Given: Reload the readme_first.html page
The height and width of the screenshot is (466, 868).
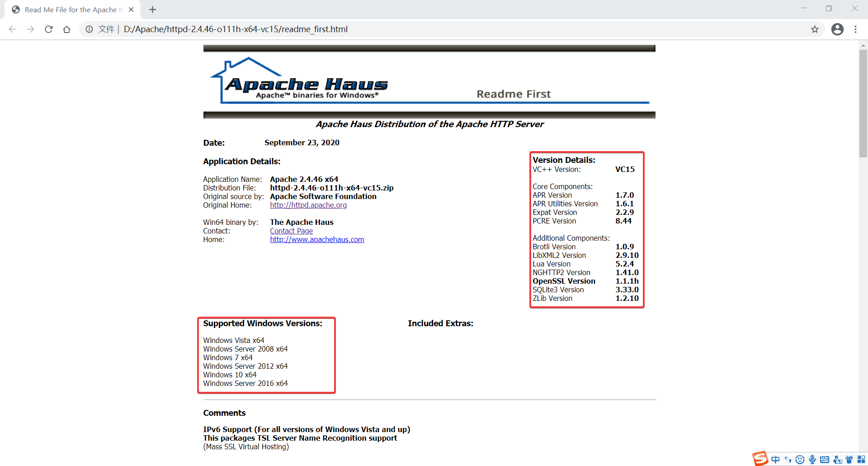Looking at the screenshot, I should 48,29.
